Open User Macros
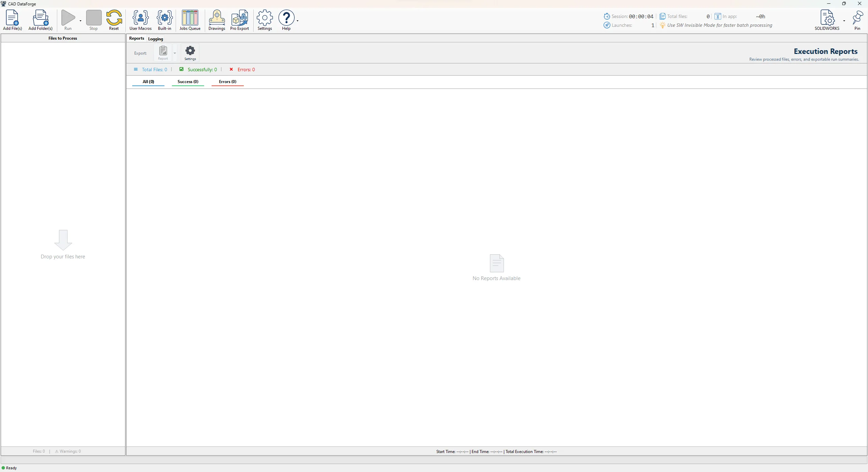 pos(140,20)
